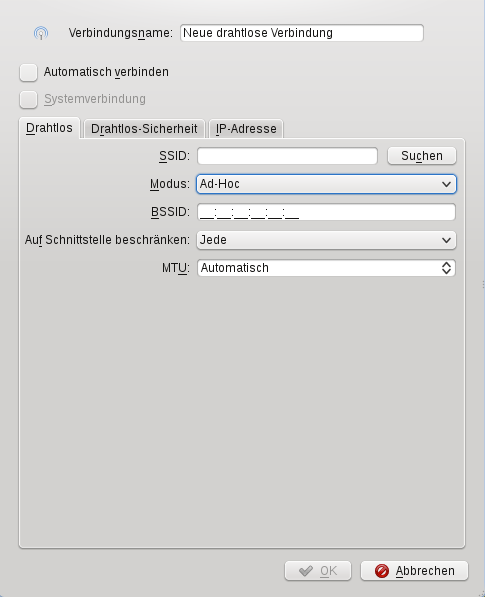Click the Automatisch verbinden label text
This screenshot has height=597, width=485.
[106, 72]
